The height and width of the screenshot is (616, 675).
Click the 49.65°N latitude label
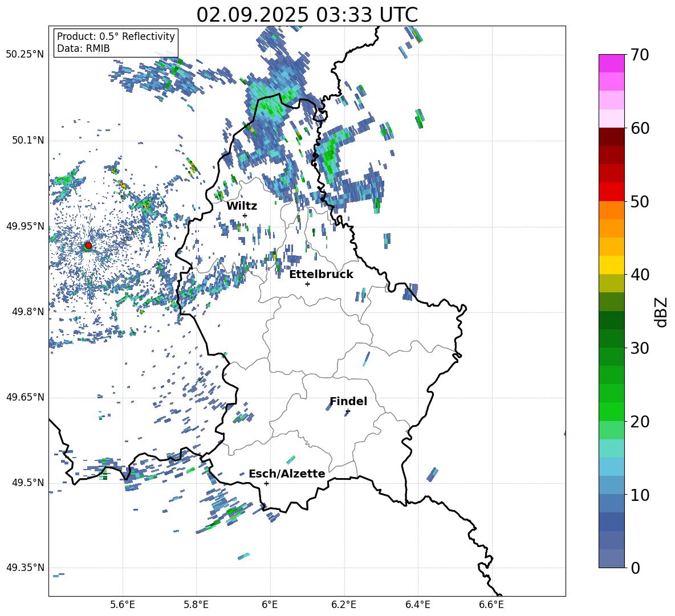coord(25,397)
